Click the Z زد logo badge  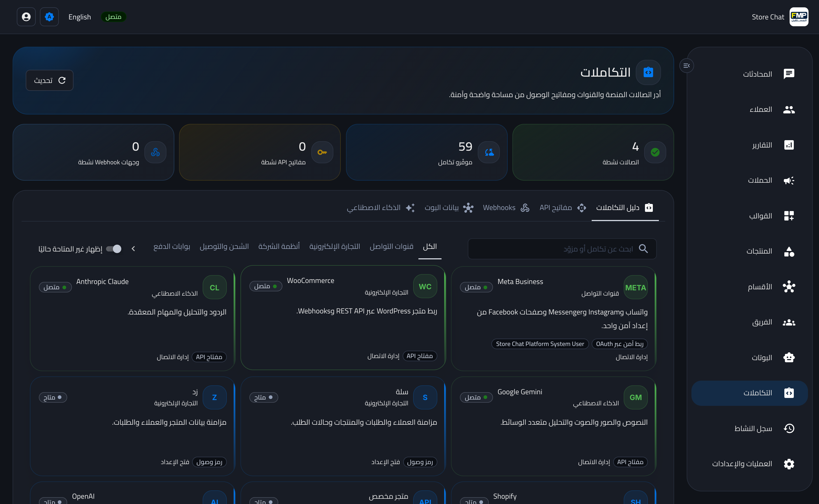[215, 397]
